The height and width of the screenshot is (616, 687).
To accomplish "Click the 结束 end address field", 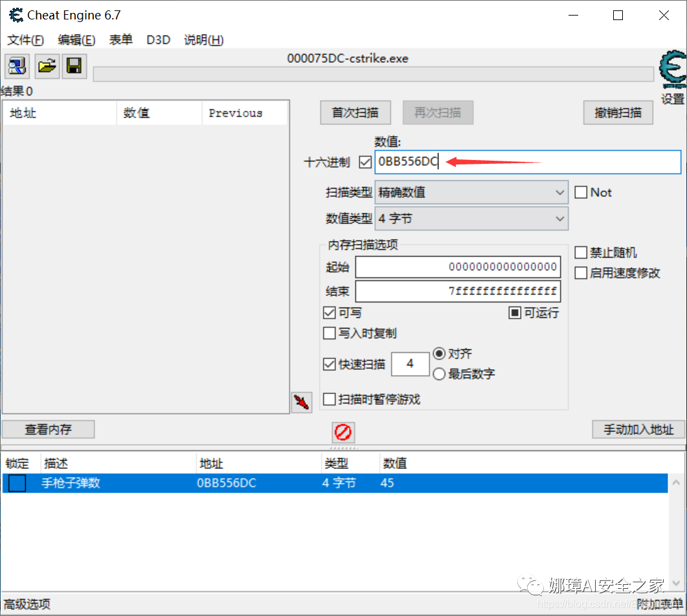I will [x=458, y=291].
